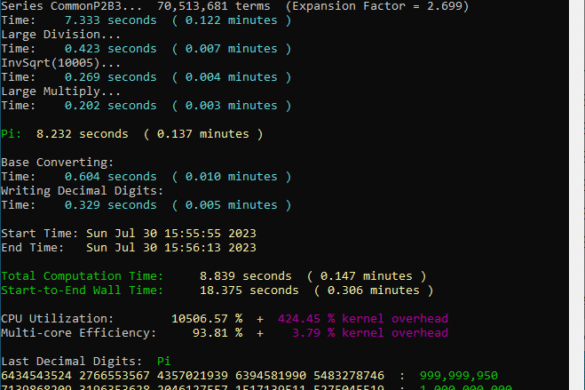Click the '93.81 %' efficiency value
The image size is (585, 390).
click(218, 333)
